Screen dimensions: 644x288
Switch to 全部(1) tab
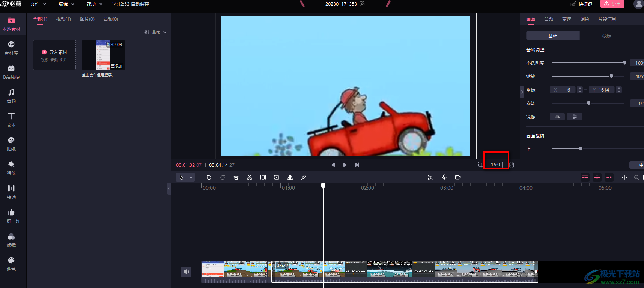click(x=40, y=19)
